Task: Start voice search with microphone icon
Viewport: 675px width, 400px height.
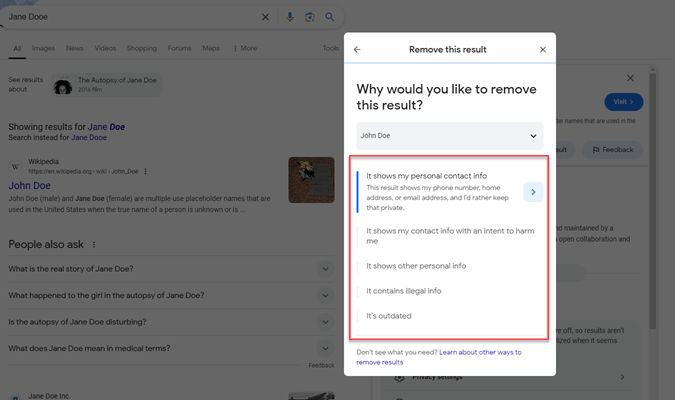Action: (x=290, y=17)
